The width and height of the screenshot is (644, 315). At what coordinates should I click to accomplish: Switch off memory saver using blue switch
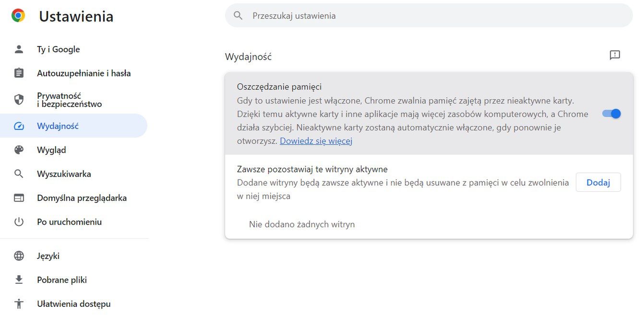(x=610, y=114)
